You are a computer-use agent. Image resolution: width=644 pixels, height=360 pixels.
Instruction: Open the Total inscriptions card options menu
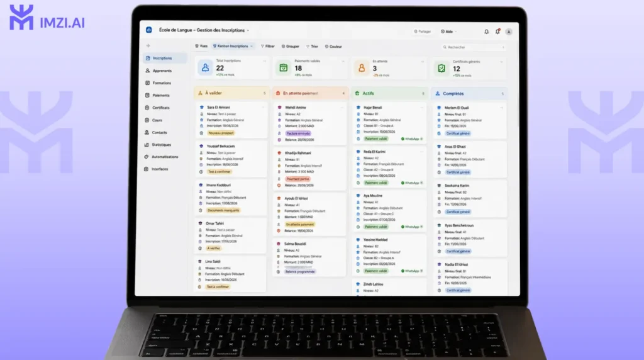tap(265, 61)
